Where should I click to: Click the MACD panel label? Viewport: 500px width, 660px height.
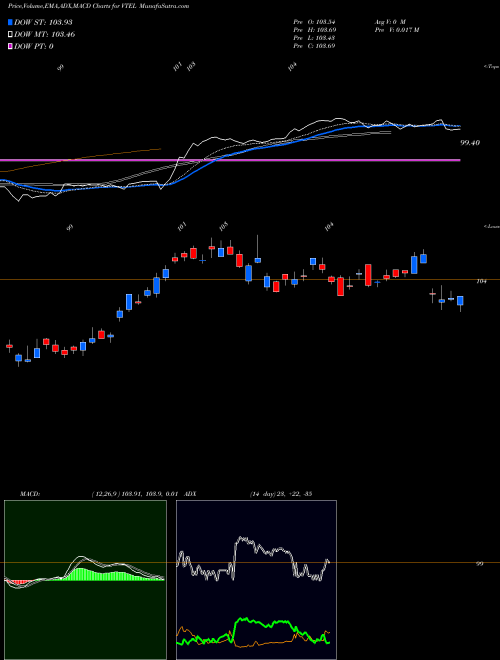[x=29, y=494]
